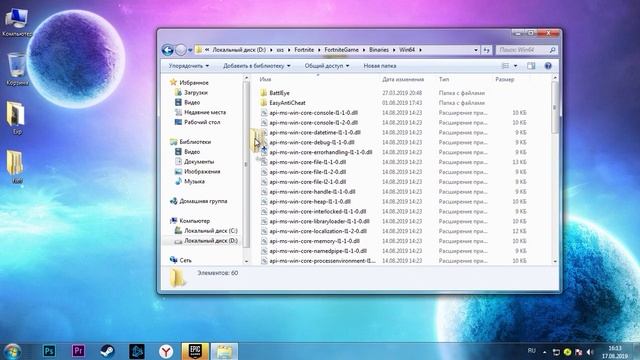Open Steam from the taskbar

[x=107, y=351]
